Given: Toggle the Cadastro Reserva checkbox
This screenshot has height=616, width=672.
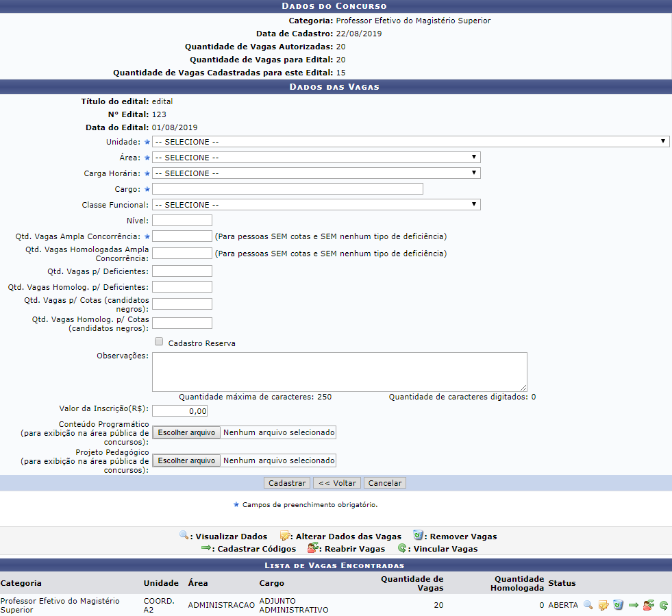Looking at the screenshot, I should 159,342.
